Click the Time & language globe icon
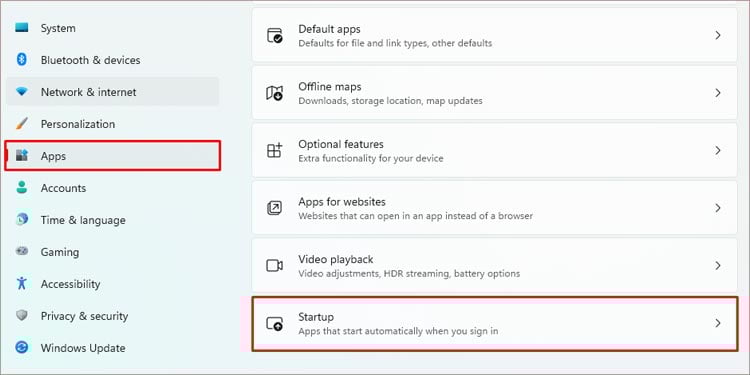Screen dimensions: 750x375 point(22,220)
